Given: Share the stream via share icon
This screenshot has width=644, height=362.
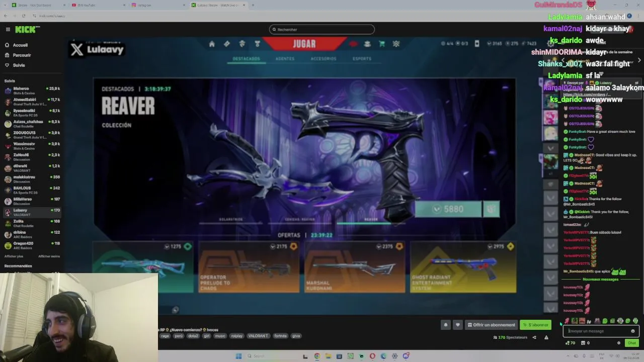Looking at the screenshot, I should [534, 337].
